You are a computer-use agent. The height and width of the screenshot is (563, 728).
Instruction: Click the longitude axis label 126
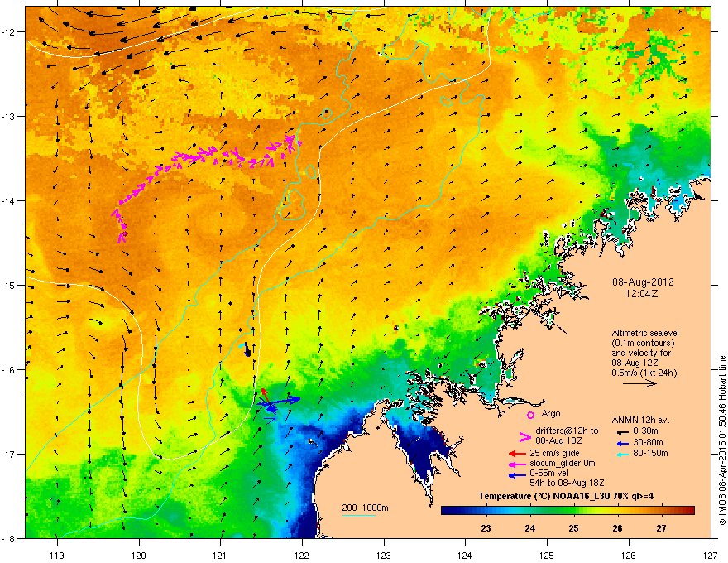tap(629, 556)
